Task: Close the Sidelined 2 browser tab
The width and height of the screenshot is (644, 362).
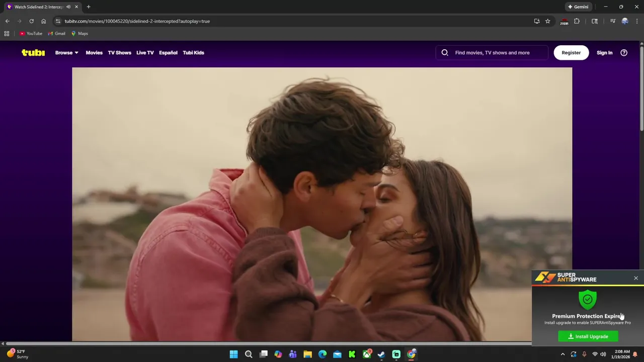Action: pos(76,7)
